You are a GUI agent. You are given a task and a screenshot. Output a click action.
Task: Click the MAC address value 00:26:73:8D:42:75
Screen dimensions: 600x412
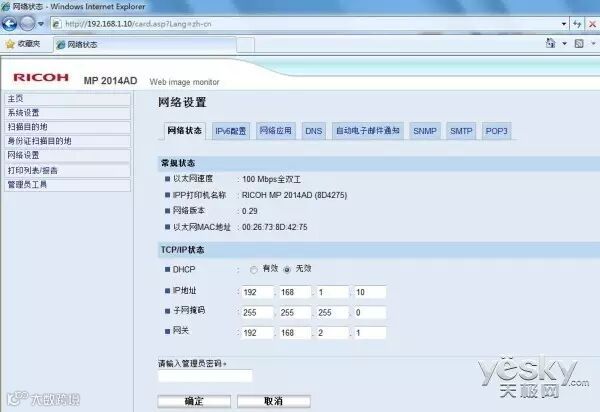pos(275,227)
